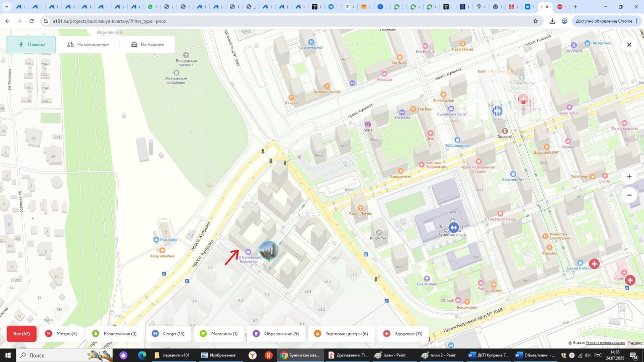Filter map by Образование (9)
This screenshot has height=362, width=644.
tap(276, 334)
